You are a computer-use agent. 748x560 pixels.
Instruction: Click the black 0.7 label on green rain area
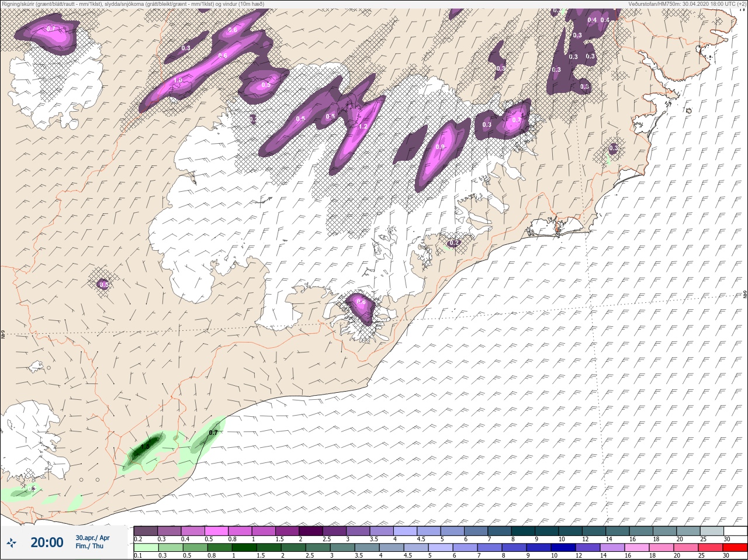pos(213,433)
